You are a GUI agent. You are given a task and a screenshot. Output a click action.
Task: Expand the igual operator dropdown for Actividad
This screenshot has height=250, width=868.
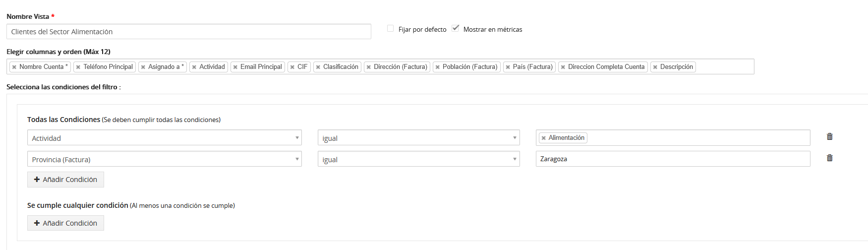(x=419, y=137)
